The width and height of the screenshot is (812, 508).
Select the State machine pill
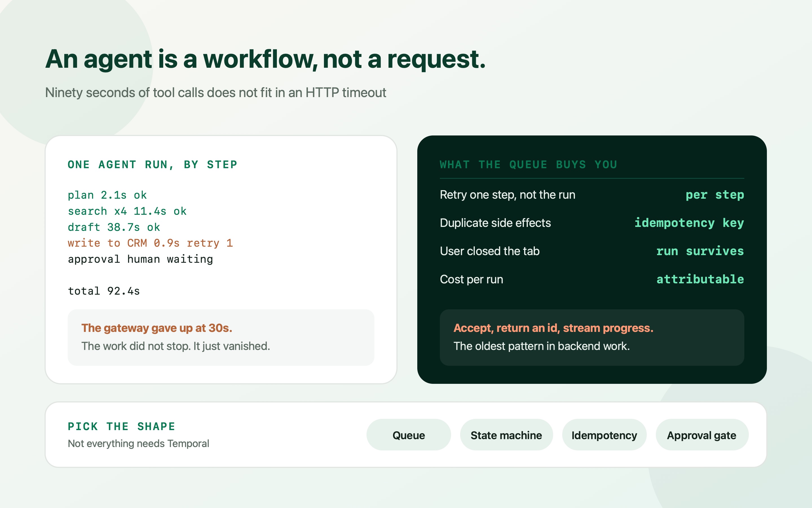click(x=506, y=435)
